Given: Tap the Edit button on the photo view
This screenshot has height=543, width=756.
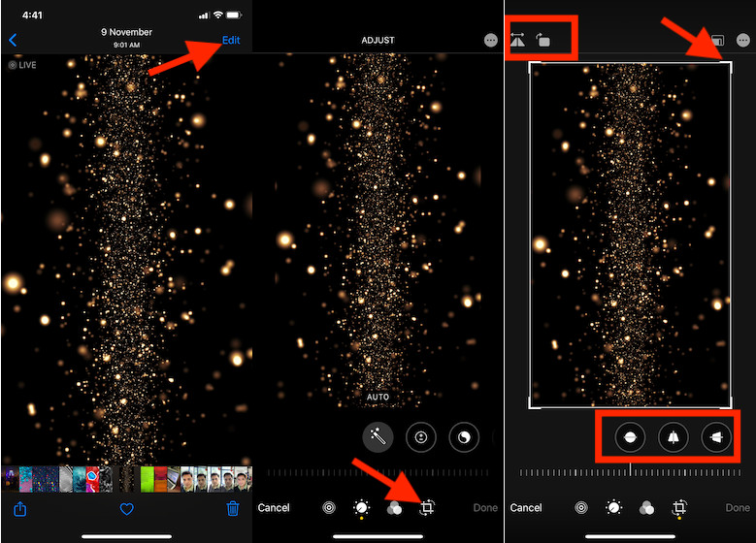Looking at the screenshot, I should click(x=231, y=40).
